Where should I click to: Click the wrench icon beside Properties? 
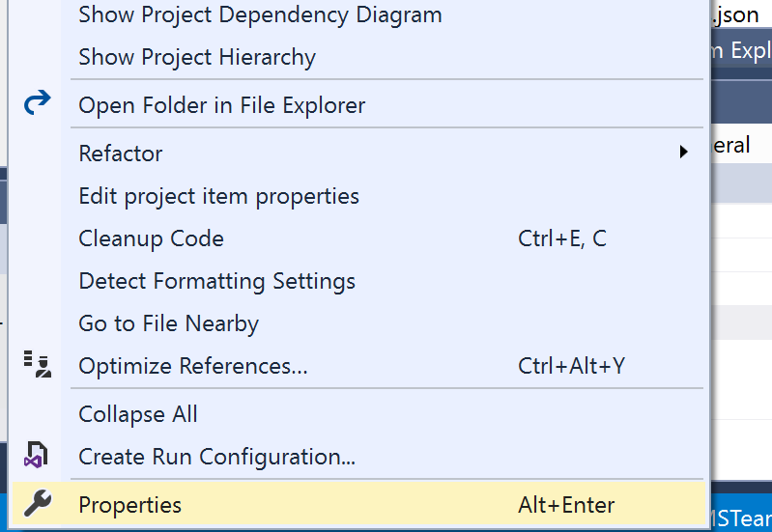(37, 504)
